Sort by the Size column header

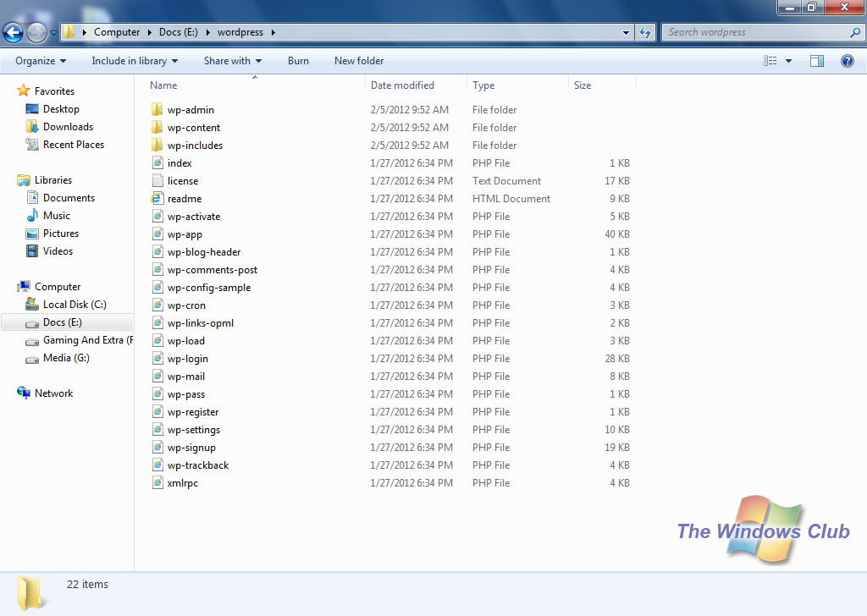pos(583,85)
